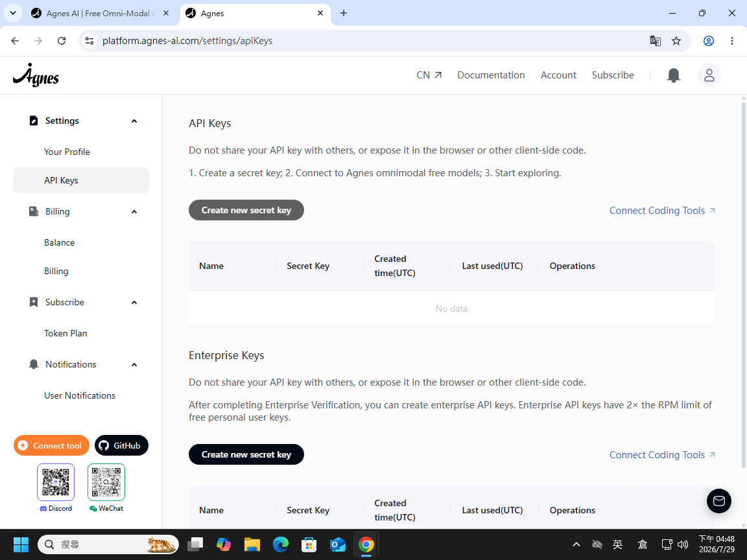747x560 pixels.
Task: Click the Google Translate icon in address bar
Action: point(655,41)
